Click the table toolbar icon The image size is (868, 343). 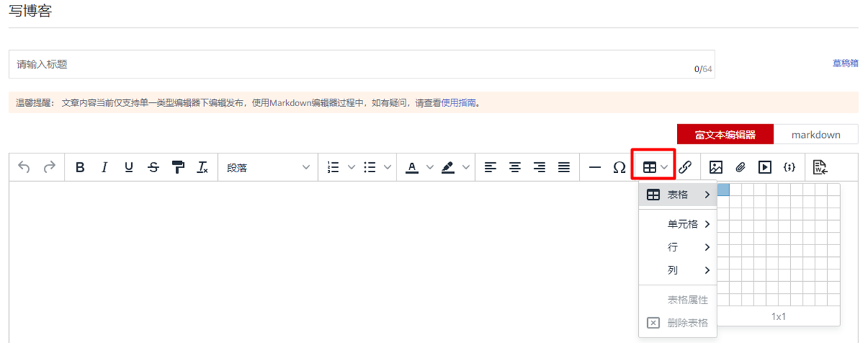click(649, 167)
